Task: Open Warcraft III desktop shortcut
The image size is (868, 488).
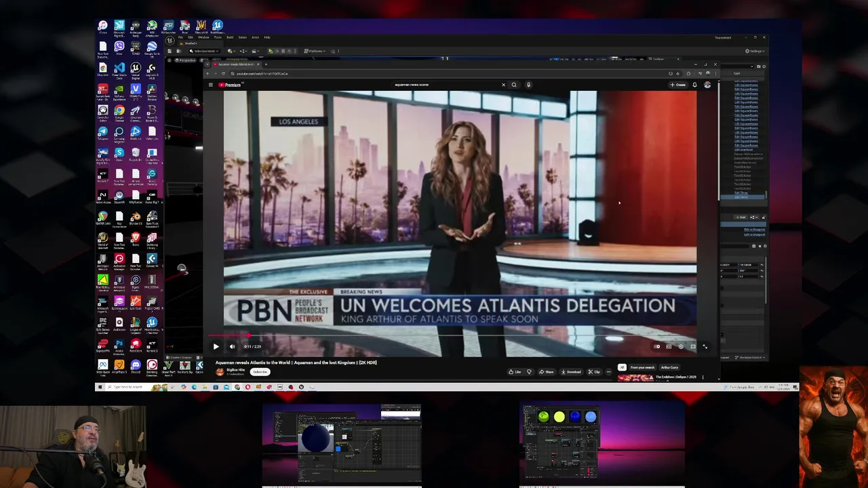Action: 201,28
